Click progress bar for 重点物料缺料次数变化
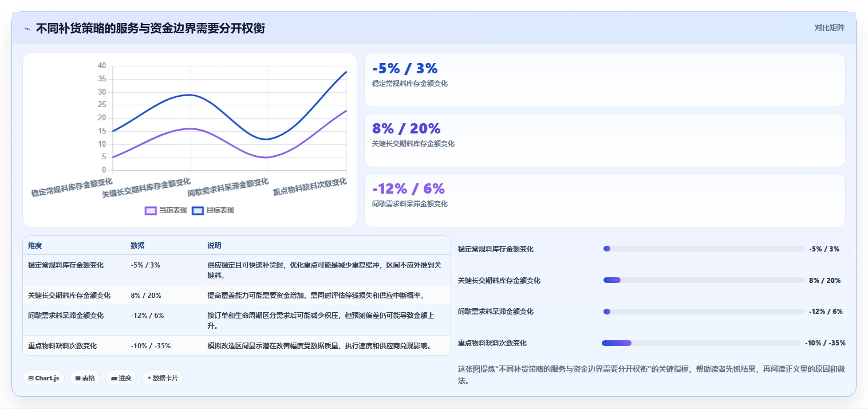 click(x=701, y=343)
